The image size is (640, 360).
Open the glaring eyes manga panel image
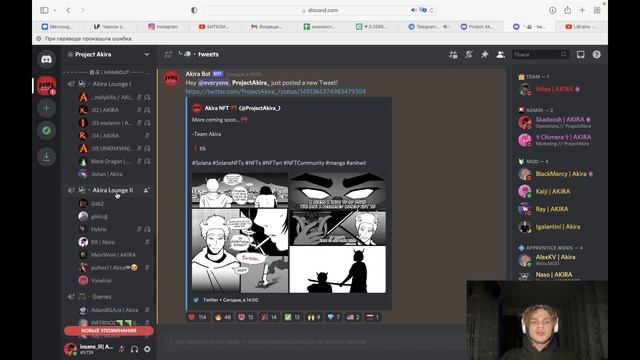click(x=338, y=191)
